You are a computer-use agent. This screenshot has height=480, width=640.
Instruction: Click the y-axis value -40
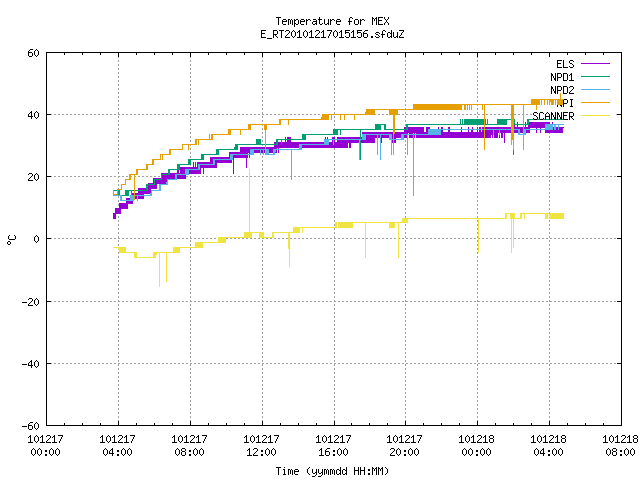(x=31, y=364)
